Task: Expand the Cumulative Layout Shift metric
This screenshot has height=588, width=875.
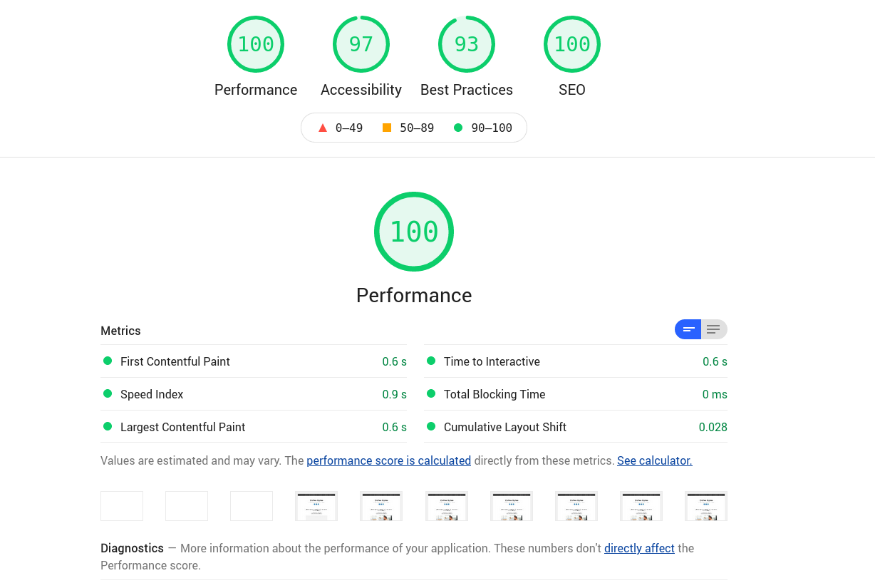Action: [505, 427]
